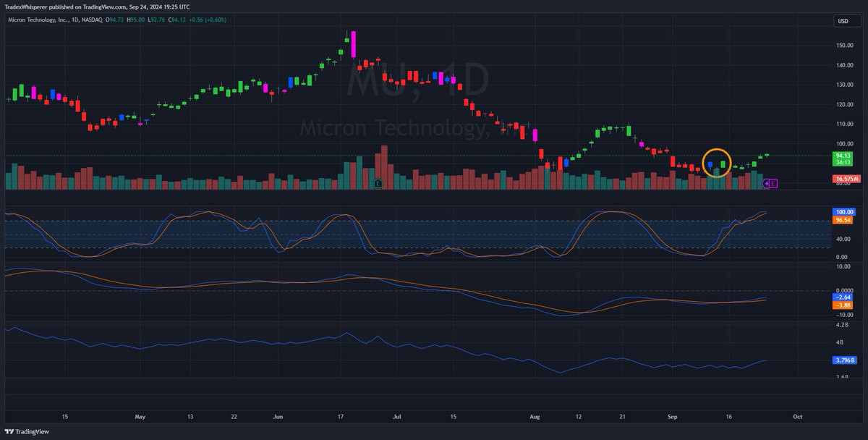Click the 34:13 countdown label

point(842,163)
